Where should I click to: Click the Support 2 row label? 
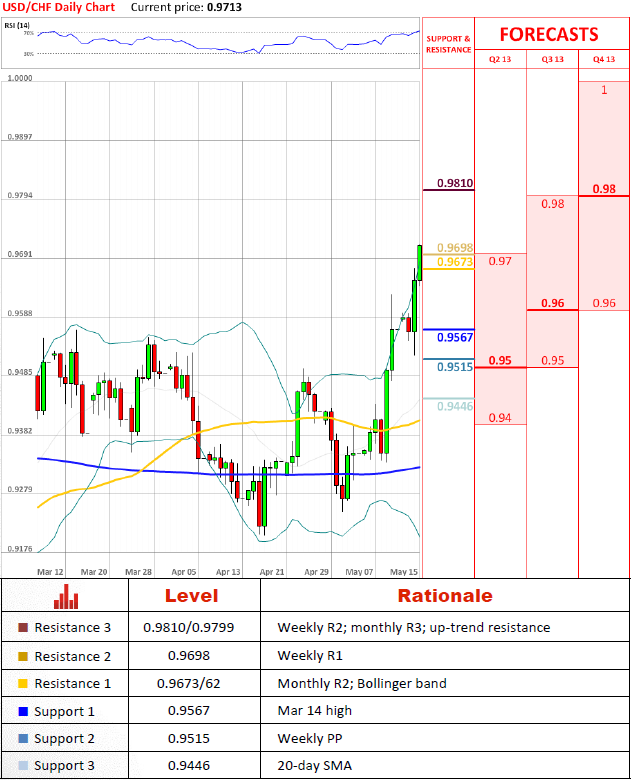64,739
